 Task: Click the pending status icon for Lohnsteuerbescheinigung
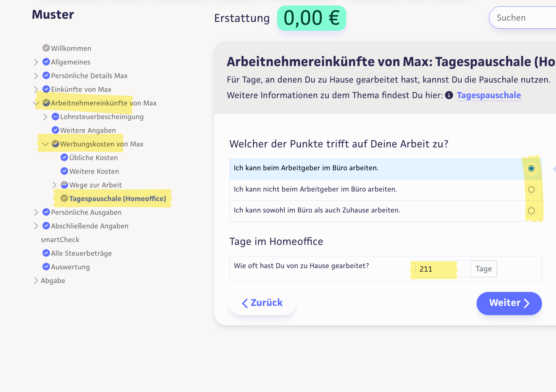click(x=55, y=117)
